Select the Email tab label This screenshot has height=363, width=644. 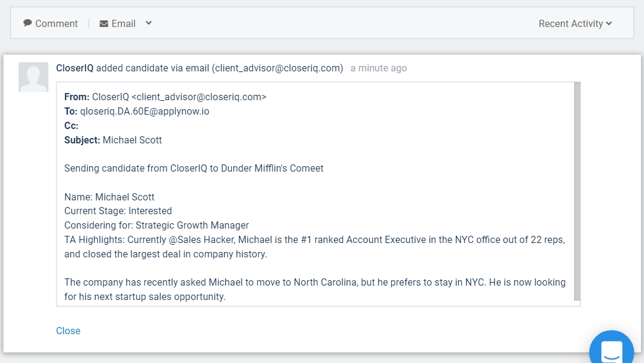[x=124, y=23]
